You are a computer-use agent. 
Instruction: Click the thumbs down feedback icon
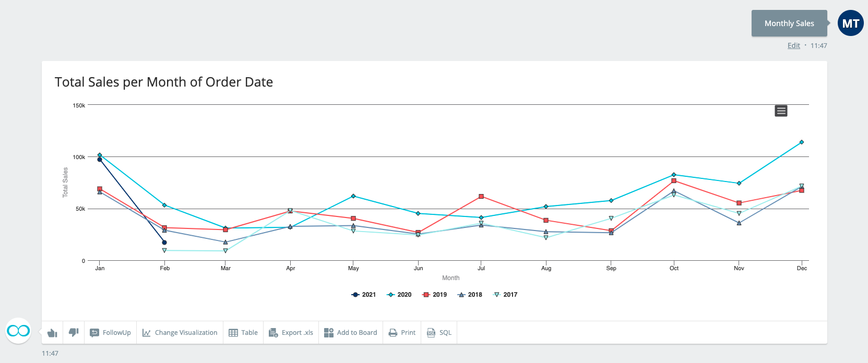pyautogui.click(x=74, y=333)
